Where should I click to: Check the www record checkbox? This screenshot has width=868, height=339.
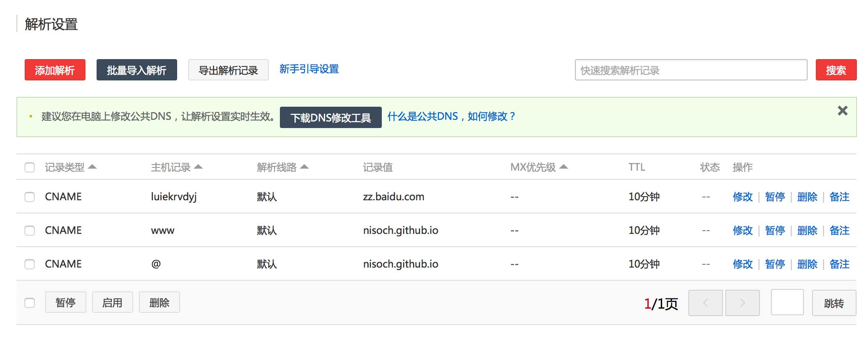click(x=30, y=231)
